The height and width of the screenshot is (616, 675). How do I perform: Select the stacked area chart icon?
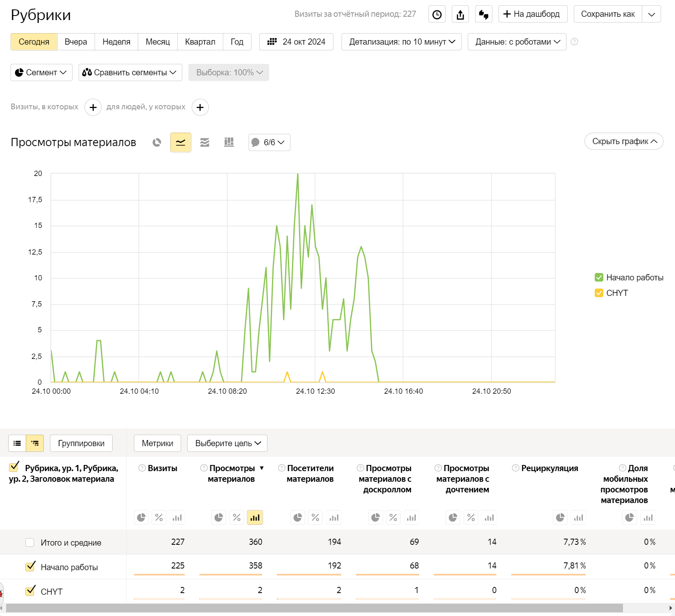[x=205, y=142]
